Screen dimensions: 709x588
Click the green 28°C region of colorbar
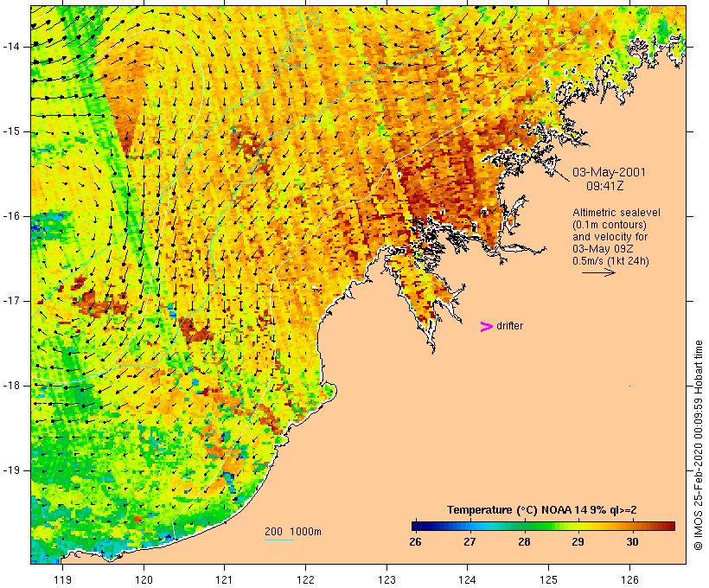tap(525, 526)
